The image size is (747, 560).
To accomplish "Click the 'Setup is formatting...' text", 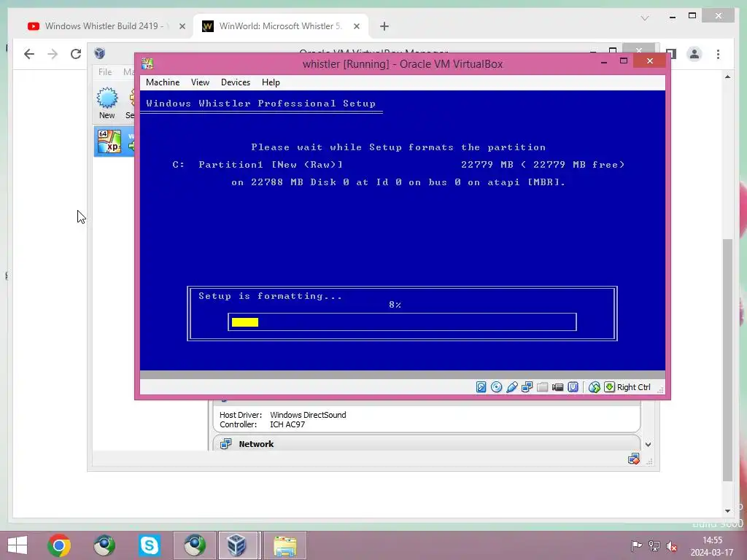I will [270, 296].
